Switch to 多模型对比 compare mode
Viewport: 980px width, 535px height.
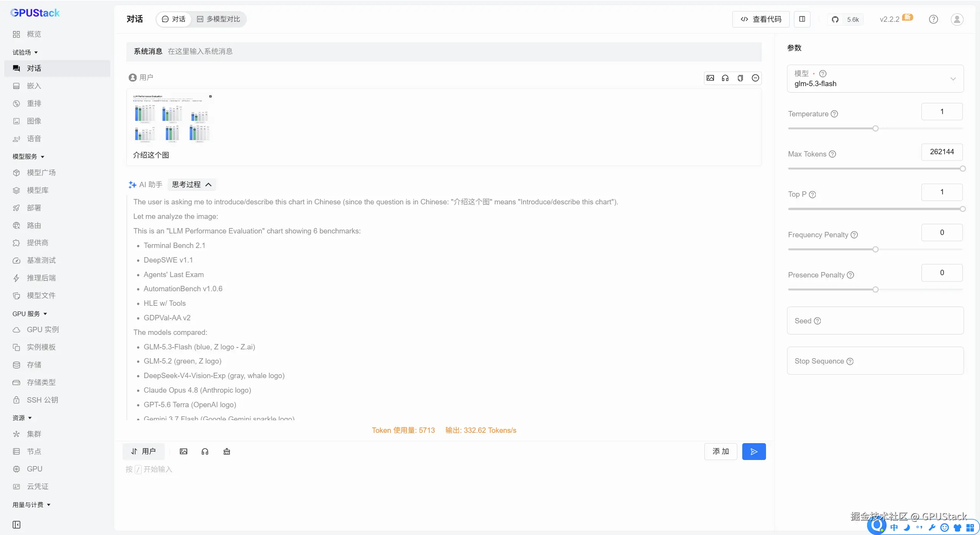(x=219, y=19)
